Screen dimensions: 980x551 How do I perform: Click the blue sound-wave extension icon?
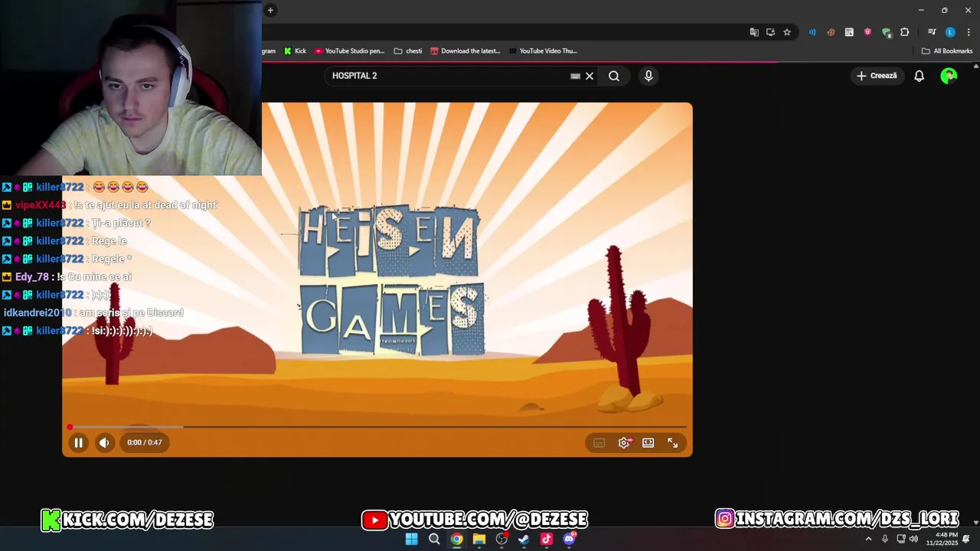(812, 32)
